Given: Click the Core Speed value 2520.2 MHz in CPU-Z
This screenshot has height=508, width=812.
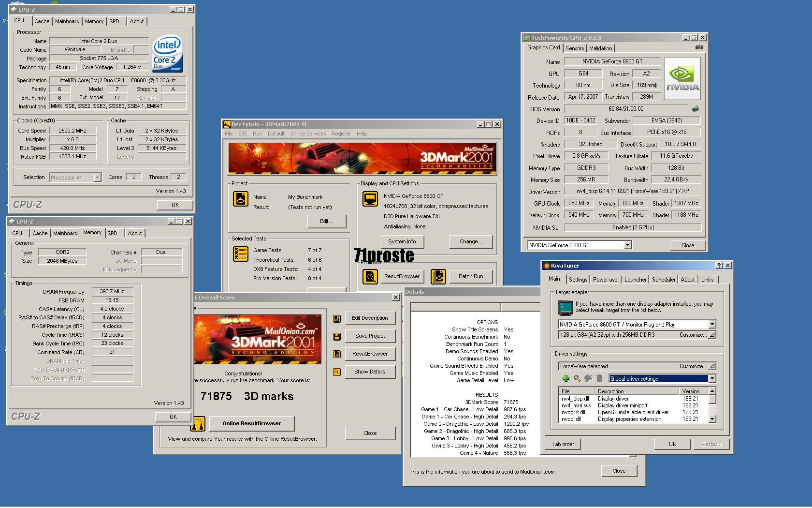Looking at the screenshot, I should pos(72,131).
